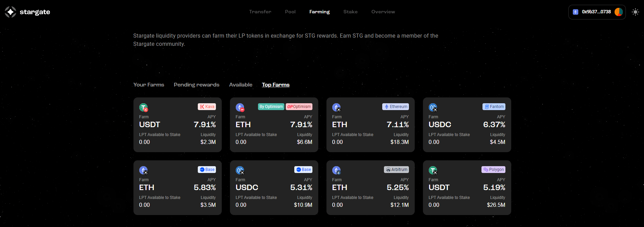
Task: Click the 7.11% APY value
Action: pos(398,124)
